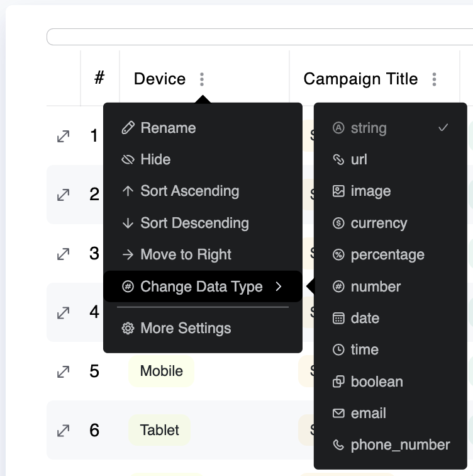Click the Sort Descending down-arrow icon
The height and width of the screenshot is (476, 473).
click(128, 223)
